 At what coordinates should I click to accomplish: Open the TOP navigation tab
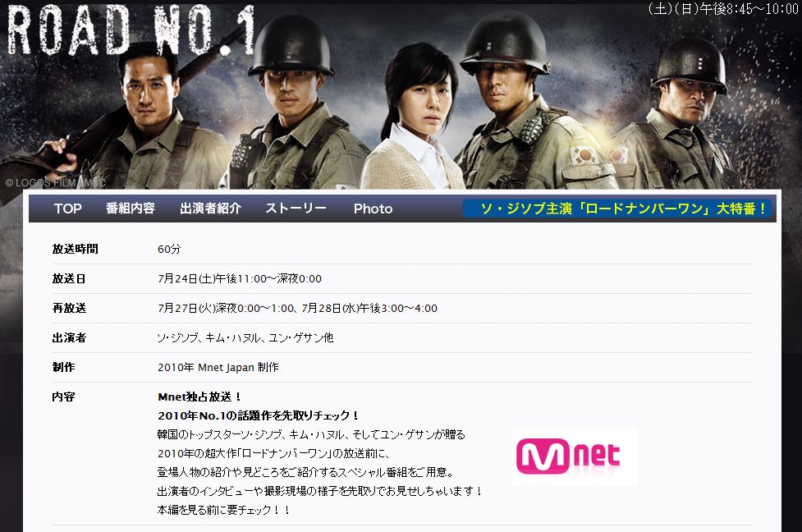[x=67, y=209]
